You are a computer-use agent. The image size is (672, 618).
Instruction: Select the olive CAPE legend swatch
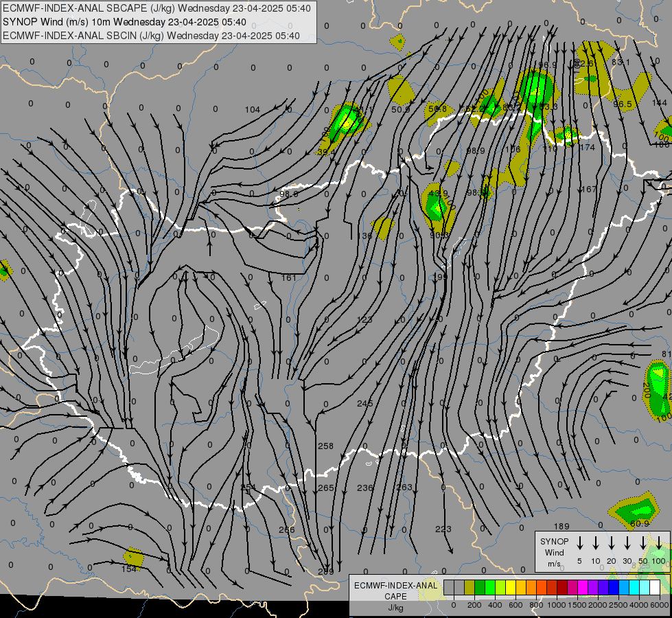click(x=470, y=588)
